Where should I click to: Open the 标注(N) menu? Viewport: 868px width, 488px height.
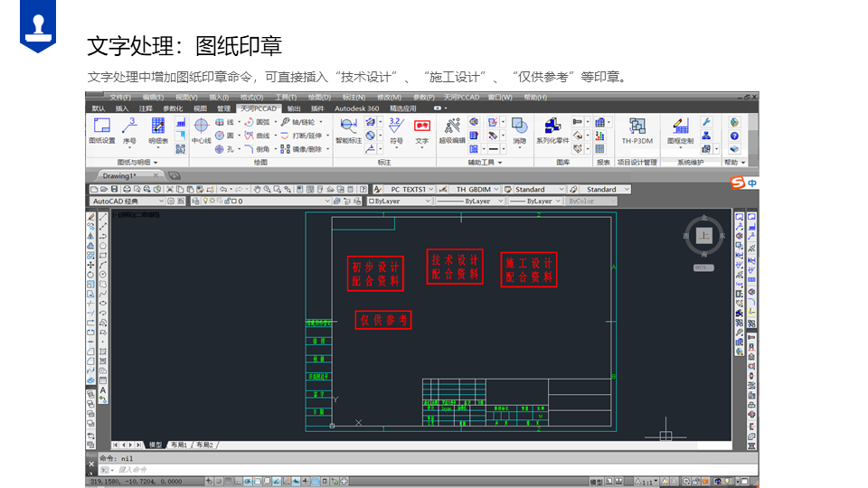click(x=354, y=98)
